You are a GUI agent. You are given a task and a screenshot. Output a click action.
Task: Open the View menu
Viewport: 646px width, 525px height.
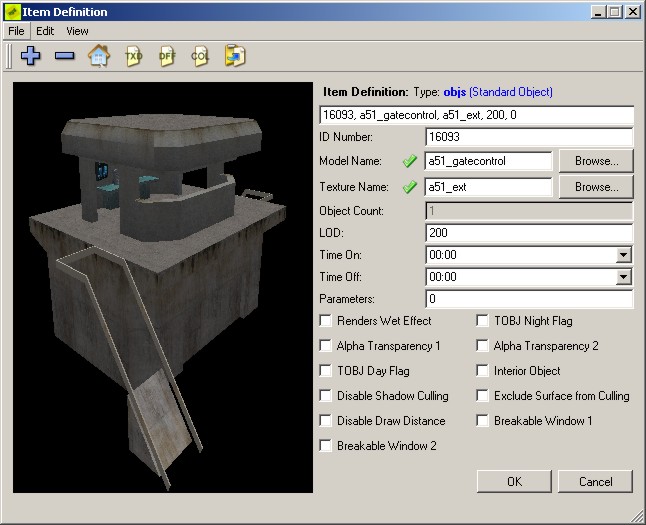(77, 31)
